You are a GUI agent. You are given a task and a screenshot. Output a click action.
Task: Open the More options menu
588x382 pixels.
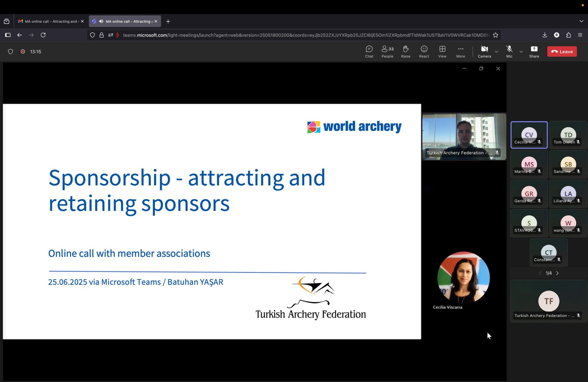click(x=460, y=51)
